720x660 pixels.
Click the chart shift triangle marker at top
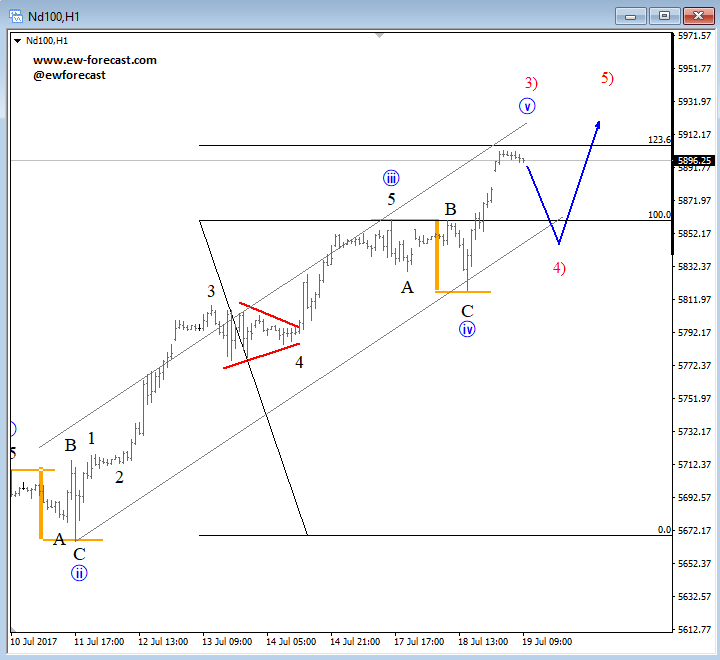(379, 36)
